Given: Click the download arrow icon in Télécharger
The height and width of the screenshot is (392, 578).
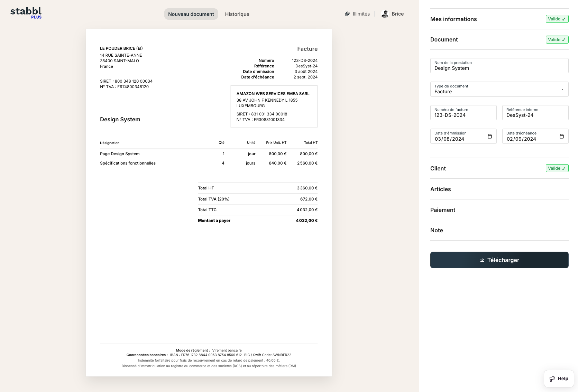Looking at the screenshot, I should (482, 260).
